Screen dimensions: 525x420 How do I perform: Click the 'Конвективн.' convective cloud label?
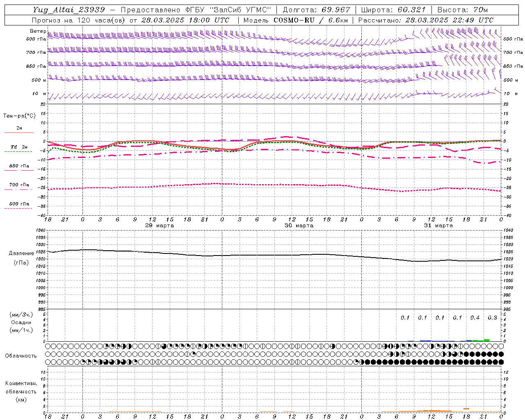point(21,383)
